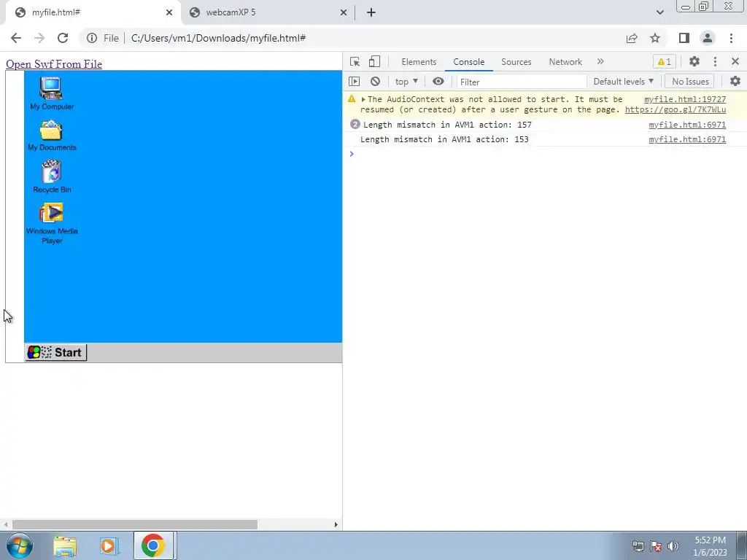
Task: Click the horizontal scrollbar thumb of the page
Action: coord(135,524)
